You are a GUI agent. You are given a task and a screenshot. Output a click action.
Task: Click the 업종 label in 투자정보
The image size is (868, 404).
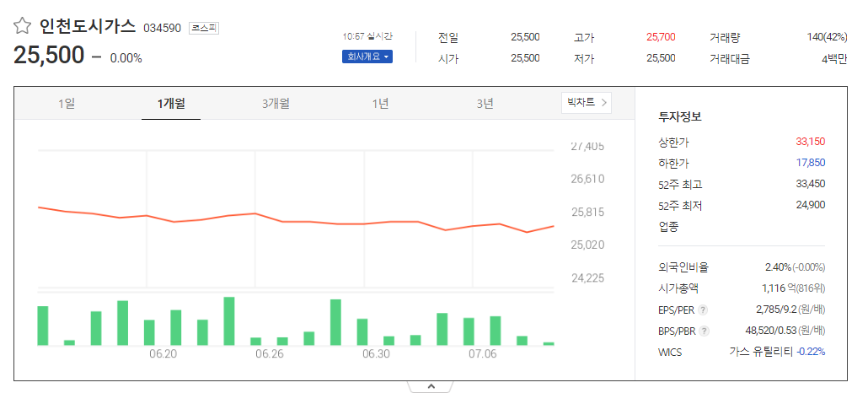(668, 226)
